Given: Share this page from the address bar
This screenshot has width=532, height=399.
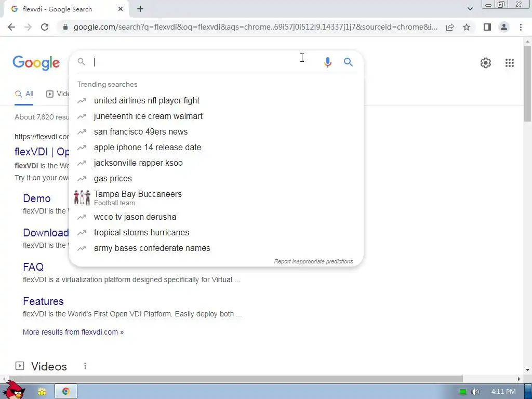Looking at the screenshot, I should coord(450,27).
